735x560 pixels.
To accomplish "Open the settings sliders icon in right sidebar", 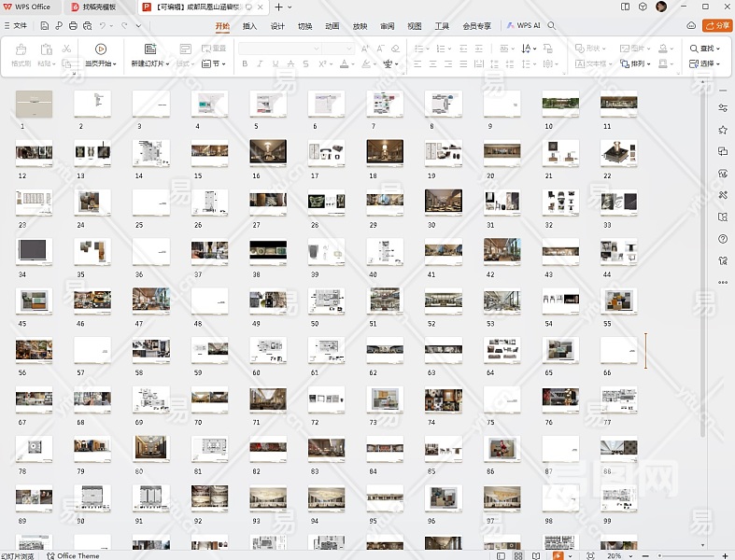I will [723, 108].
